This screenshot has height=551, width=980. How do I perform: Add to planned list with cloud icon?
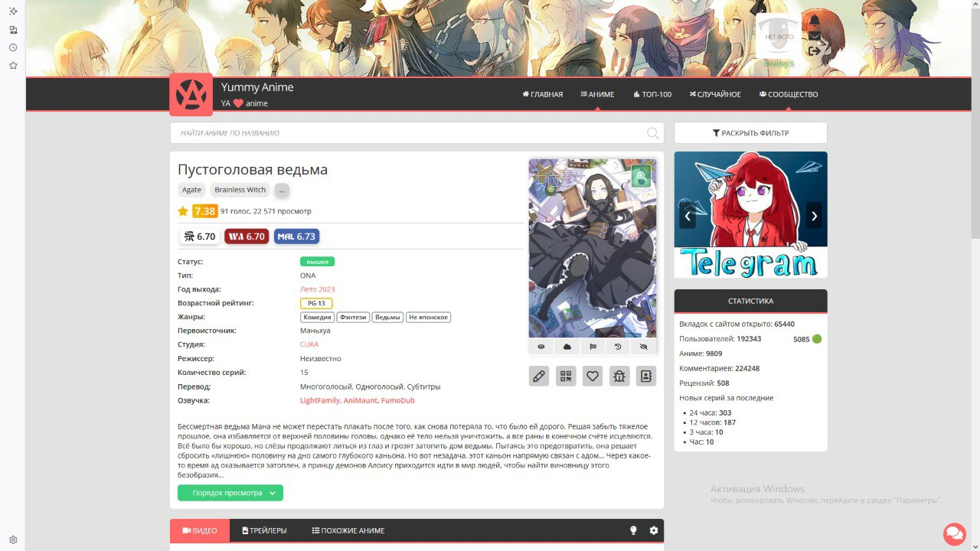pyautogui.click(x=567, y=347)
